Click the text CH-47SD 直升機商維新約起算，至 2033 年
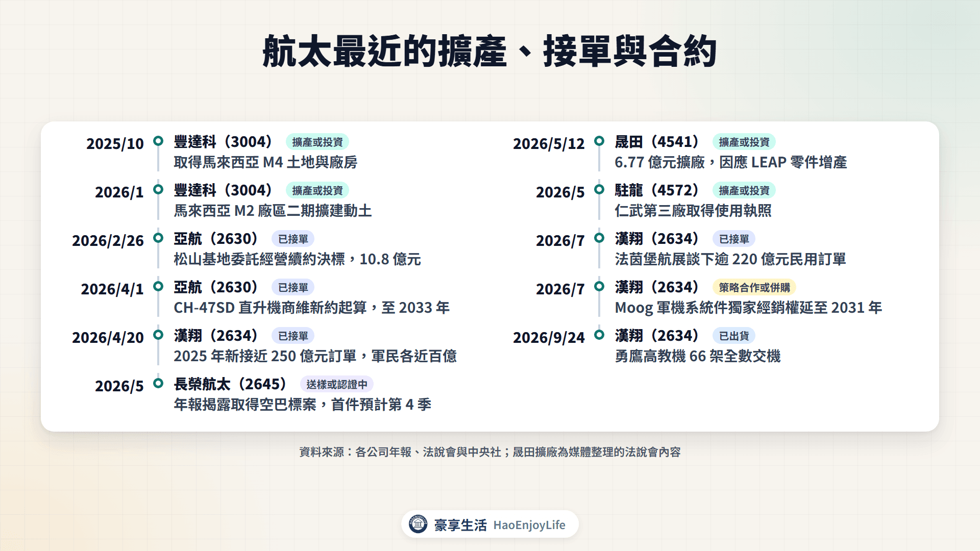 point(311,308)
